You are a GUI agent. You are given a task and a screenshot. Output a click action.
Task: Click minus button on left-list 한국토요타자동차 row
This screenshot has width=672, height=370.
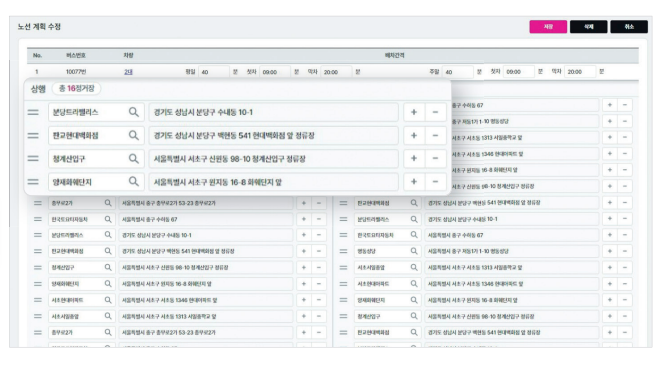pyautogui.click(x=319, y=219)
